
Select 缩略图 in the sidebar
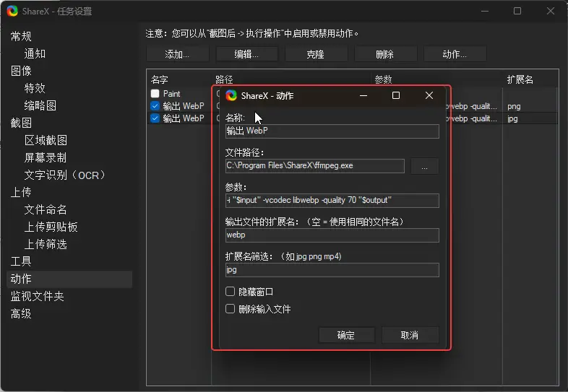(x=40, y=105)
